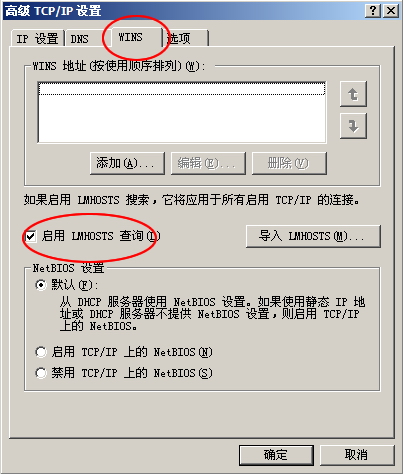Confirm with the 确定 button
403x474 pixels.
tap(276, 455)
